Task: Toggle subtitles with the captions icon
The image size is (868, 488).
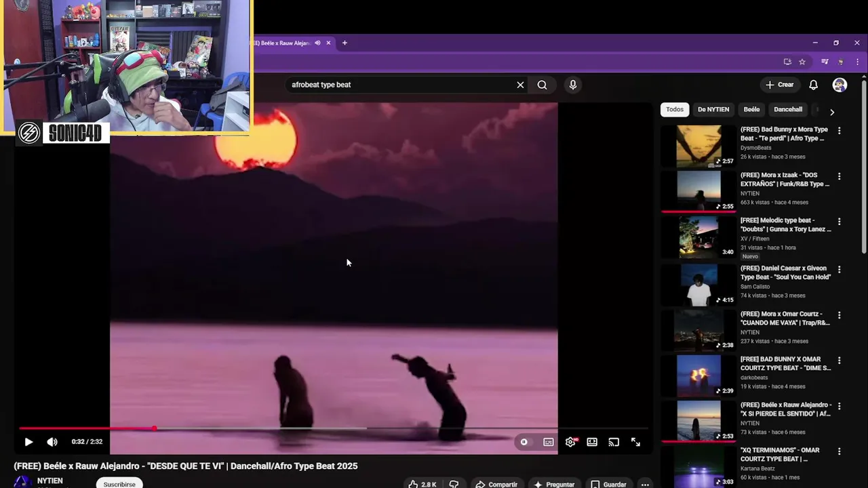Action: 549,442
